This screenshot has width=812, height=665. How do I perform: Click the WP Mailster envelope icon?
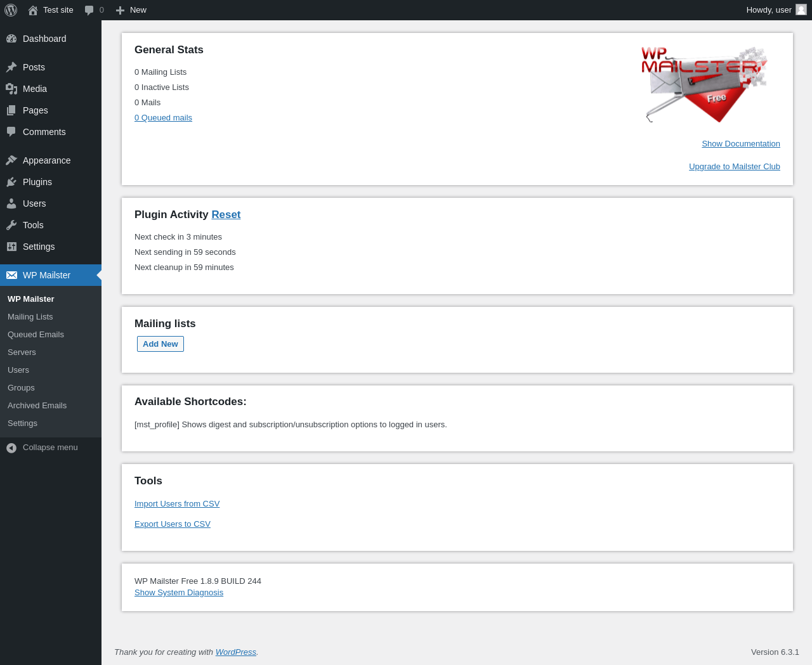pos(11,275)
